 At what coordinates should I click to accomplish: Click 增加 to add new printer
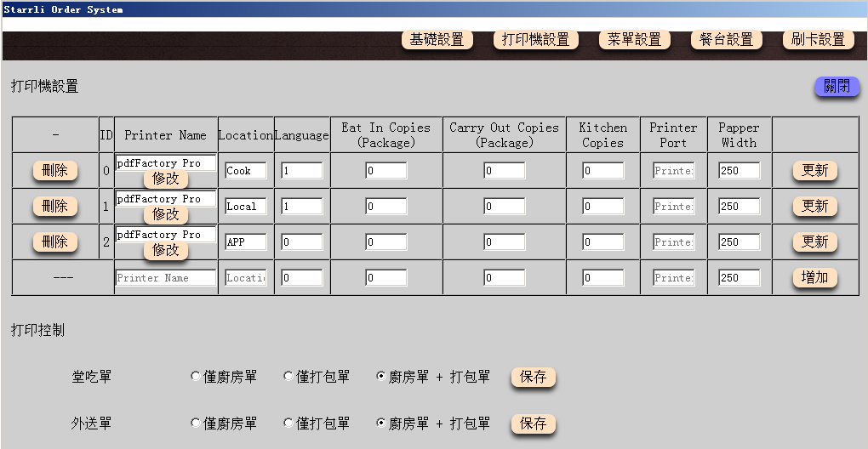pos(814,278)
